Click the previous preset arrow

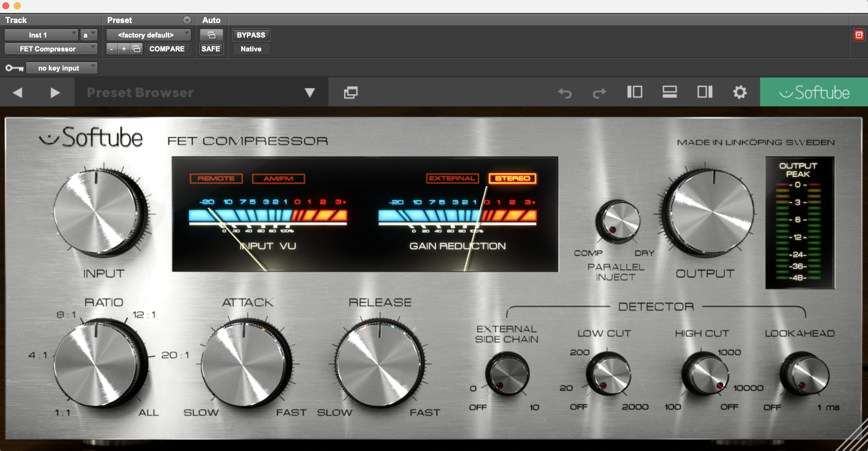(18, 92)
